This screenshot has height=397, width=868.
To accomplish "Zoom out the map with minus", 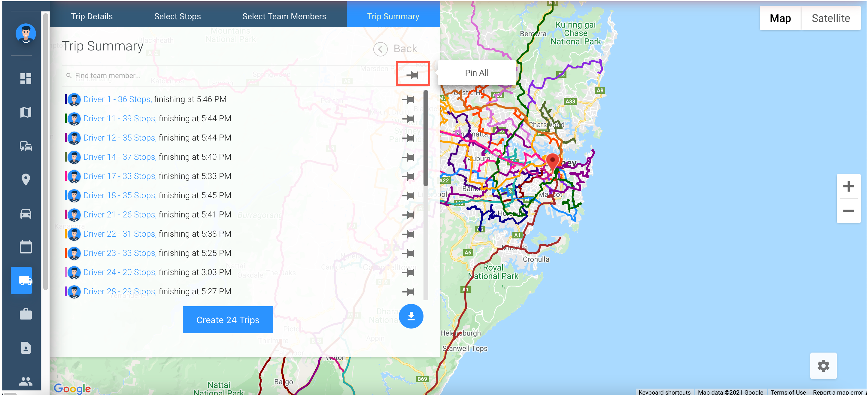I will [848, 211].
